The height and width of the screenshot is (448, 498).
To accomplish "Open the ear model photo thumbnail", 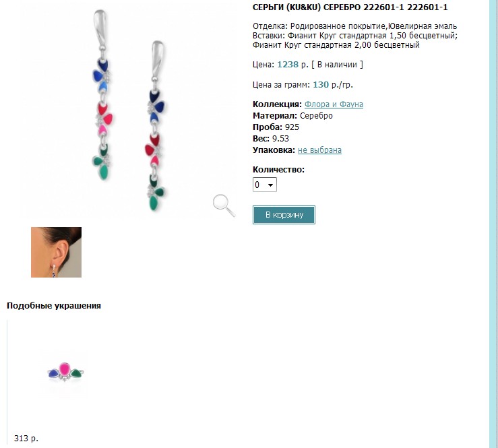I will [56, 252].
